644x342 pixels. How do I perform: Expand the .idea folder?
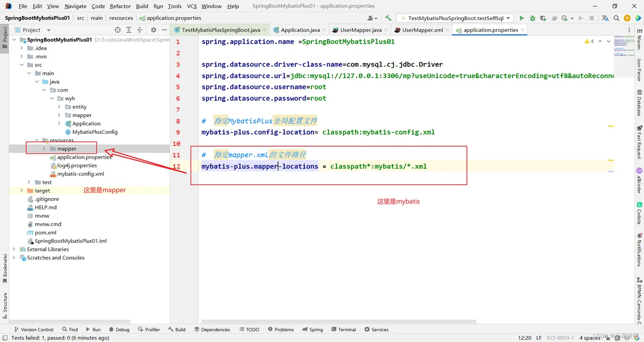tap(22, 48)
